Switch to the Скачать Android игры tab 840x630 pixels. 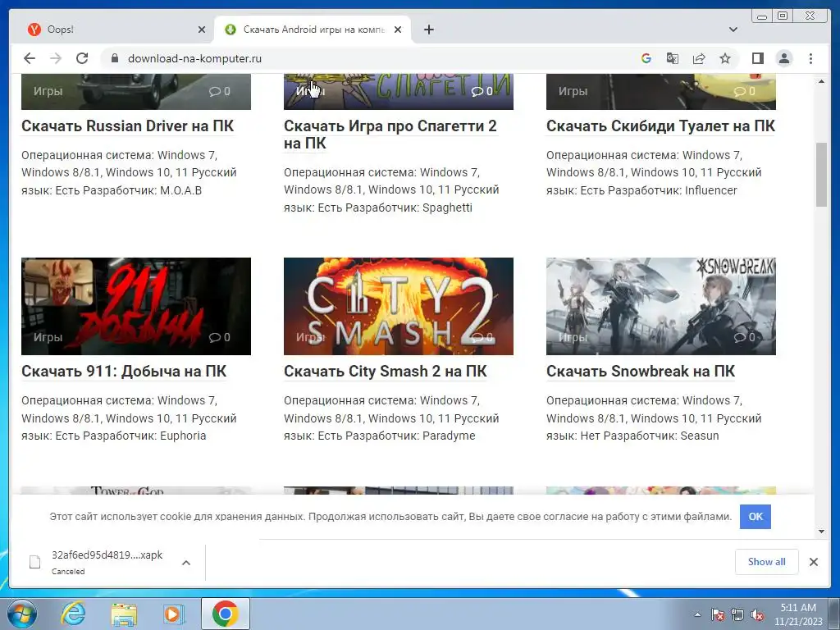point(313,30)
